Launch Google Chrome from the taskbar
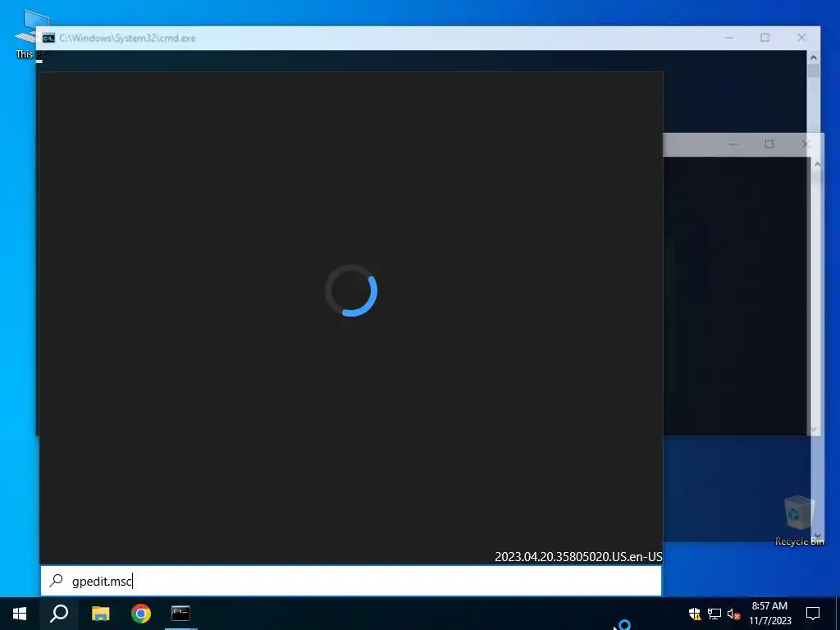The image size is (840, 630). tap(141, 614)
